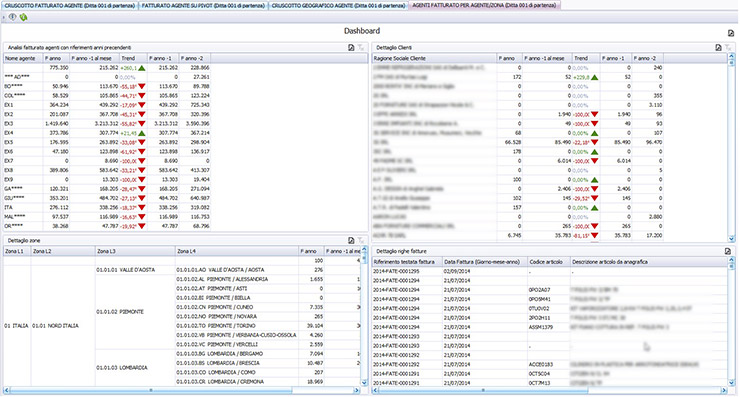Viewport: 740px width, 397px height.
Task: Sort agents by F anno -1 al mese header
Action: point(94,59)
